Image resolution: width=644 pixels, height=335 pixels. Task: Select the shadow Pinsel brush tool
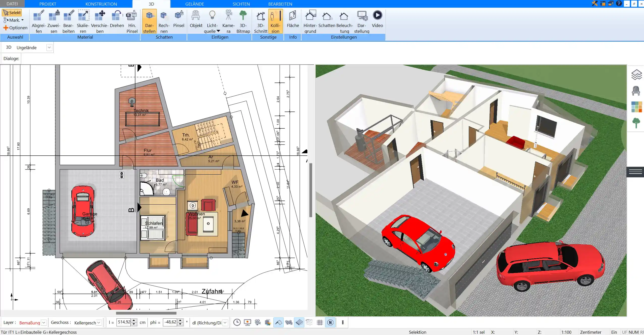click(x=179, y=19)
